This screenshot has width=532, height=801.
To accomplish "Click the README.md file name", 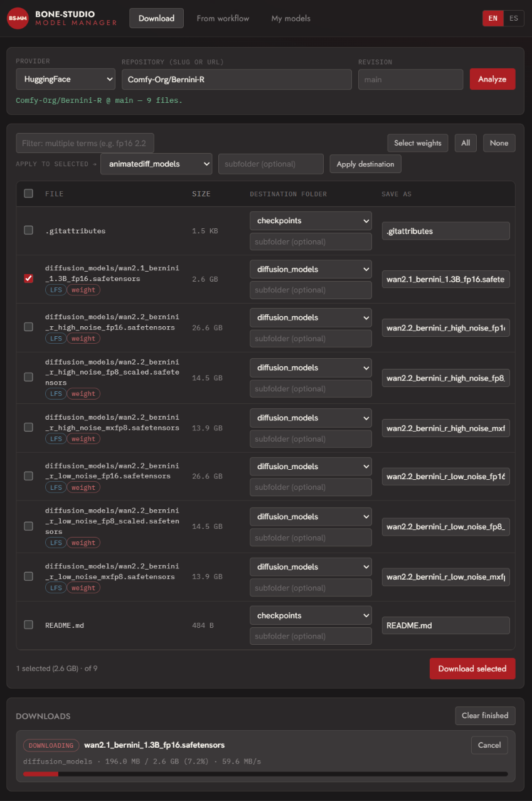I will (65, 625).
